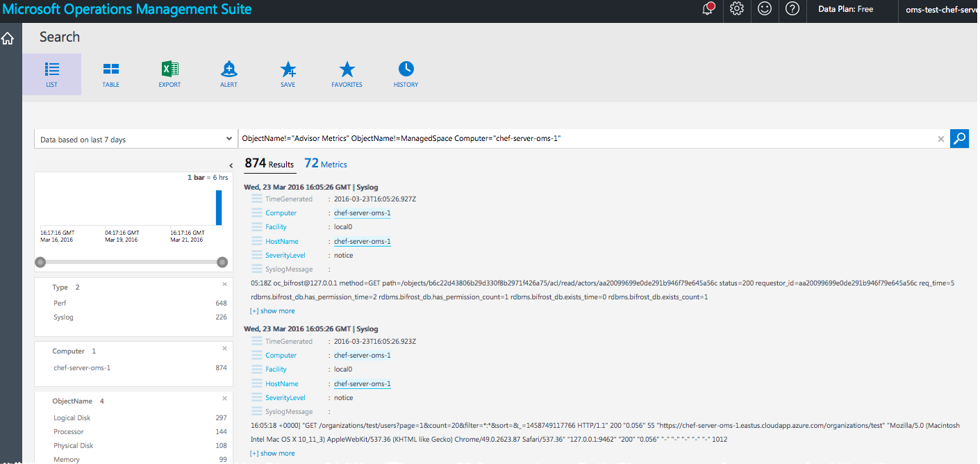Switch to the 72 Metrics tab
Image resolution: width=980 pixels, height=464 pixels.
[326, 164]
